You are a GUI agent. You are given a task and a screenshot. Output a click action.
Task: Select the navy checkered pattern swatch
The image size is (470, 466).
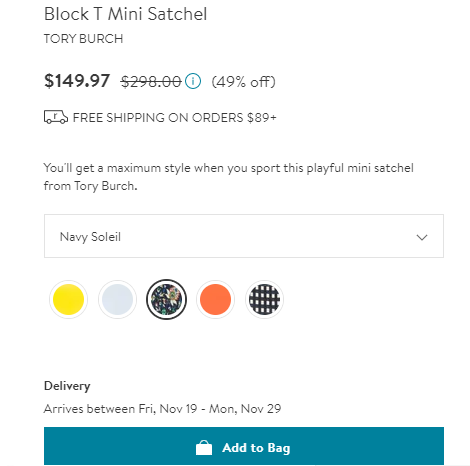264,299
